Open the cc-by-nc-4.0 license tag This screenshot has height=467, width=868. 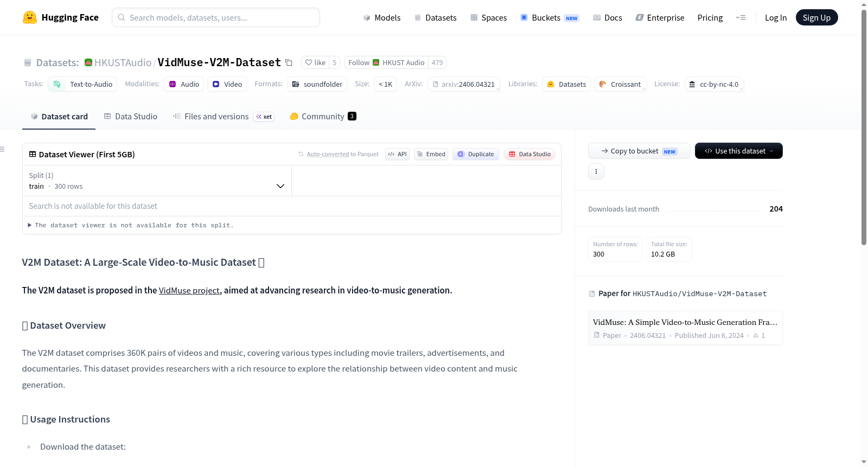[714, 84]
